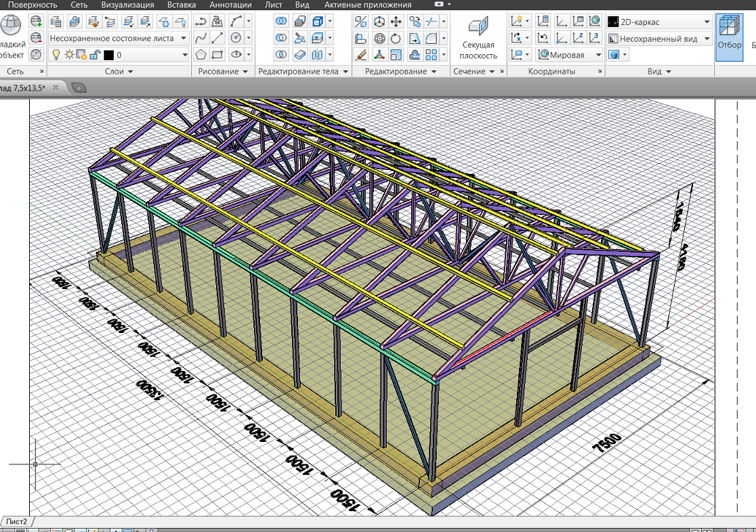756x532 pixels.
Task: Click the World UCS globe icon
Action: 595,21
